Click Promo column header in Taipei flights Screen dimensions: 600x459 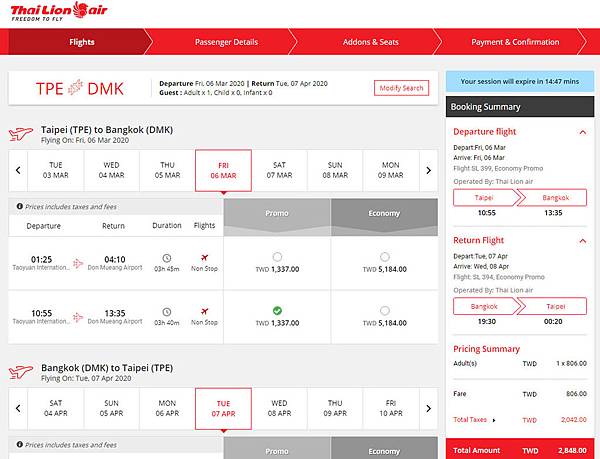click(x=277, y=216)
